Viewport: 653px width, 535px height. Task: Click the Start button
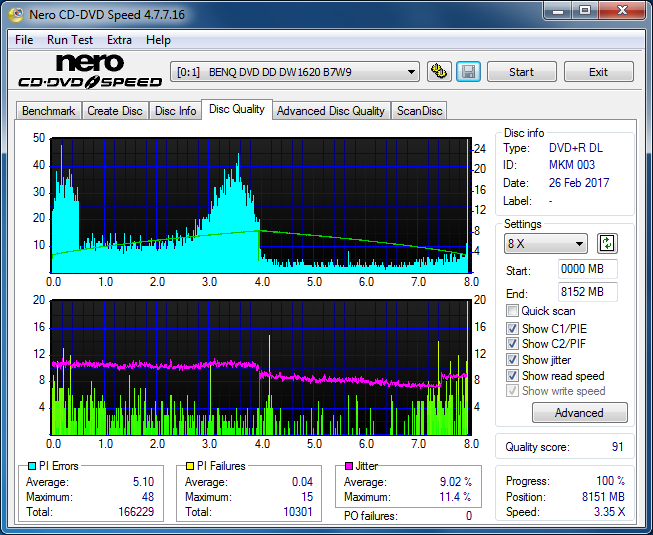(x=521, y=72)
